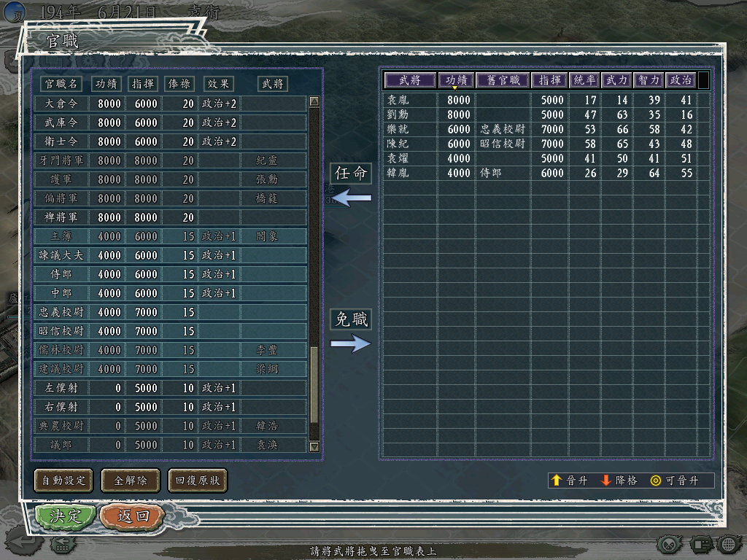Screen dimensions: 747x560
Task: Select officer 袁耀 in the officer list
Action: click(546, 158)
